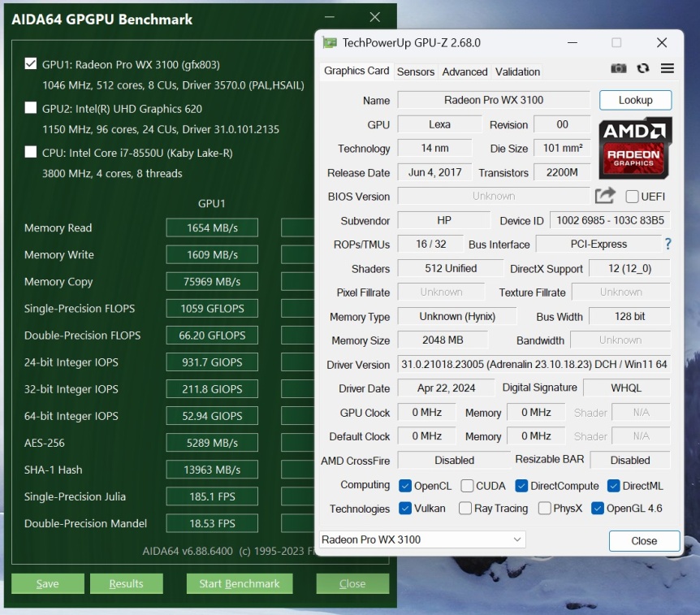
Task: Click the Results button in AIDA64
Action: point(126,583)
